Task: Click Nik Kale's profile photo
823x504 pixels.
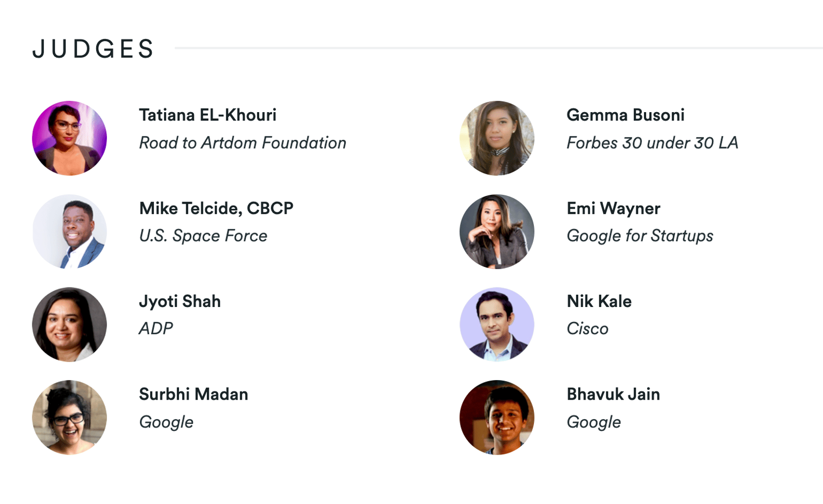Action: (x=497, y=325)
